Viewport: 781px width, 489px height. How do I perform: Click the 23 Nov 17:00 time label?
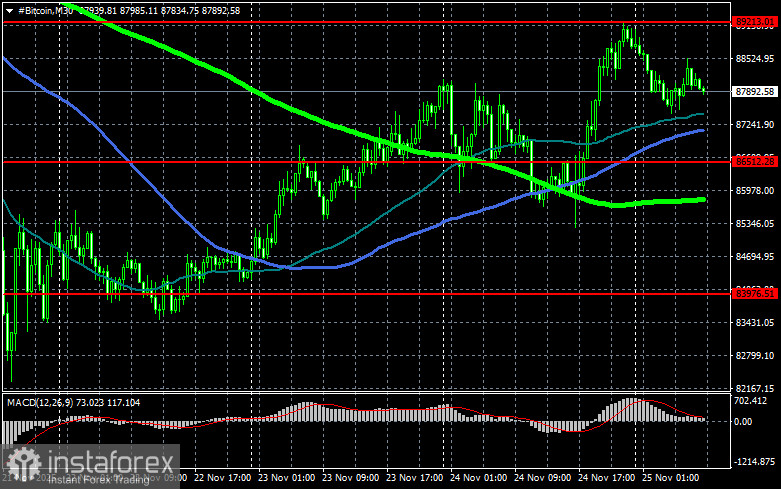click(414, 478)
